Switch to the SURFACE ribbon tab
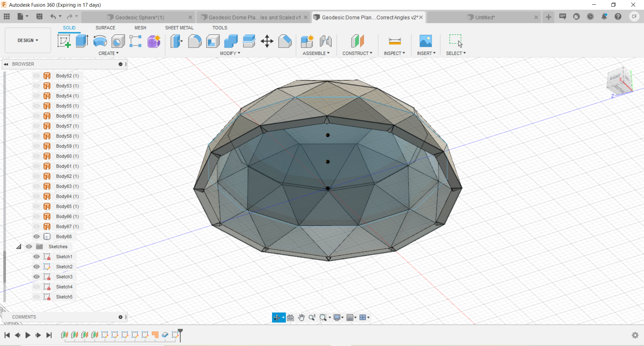The image size is (644, 346). tap(105, 28)
